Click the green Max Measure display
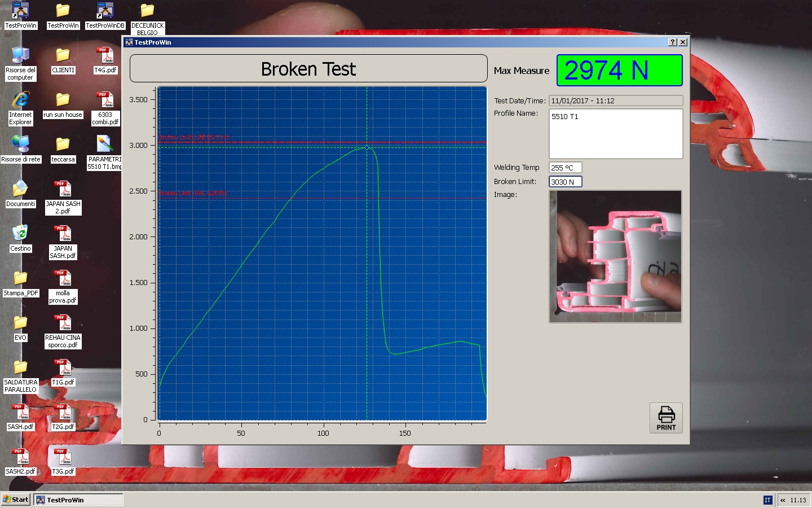This screenshot has width=812, height=508. [619, 71]
